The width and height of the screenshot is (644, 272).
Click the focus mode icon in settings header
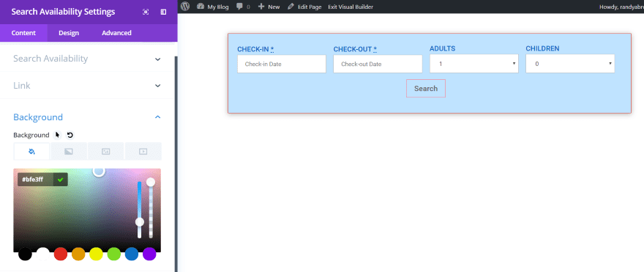point(146,12)
